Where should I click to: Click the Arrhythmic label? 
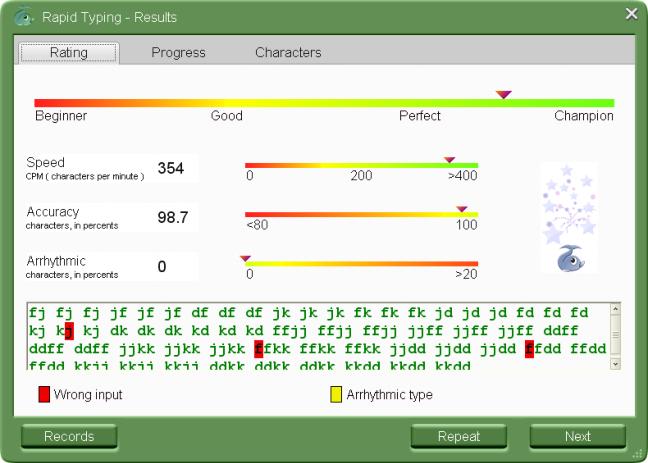[x=56, y=261]
